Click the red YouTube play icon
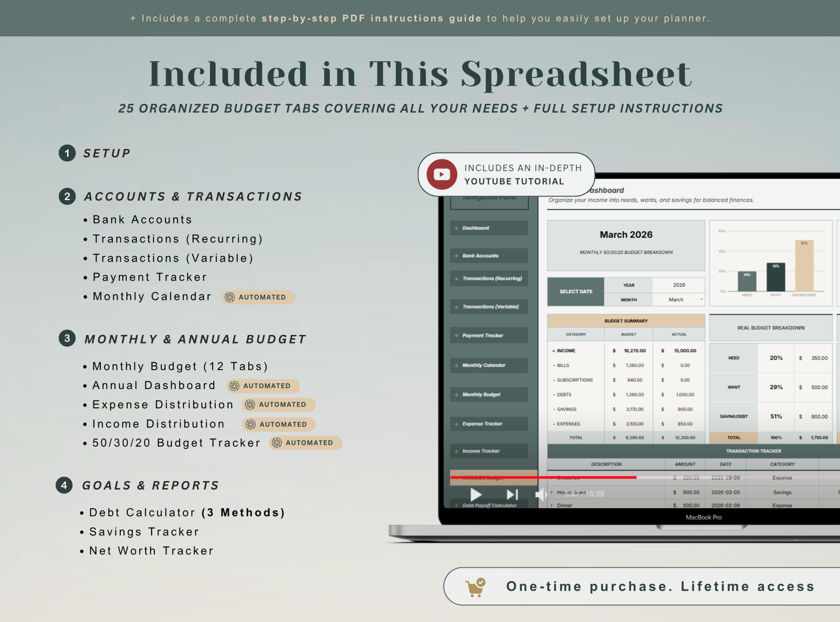This screenshot has height=622, width=840. click(442, 174)
